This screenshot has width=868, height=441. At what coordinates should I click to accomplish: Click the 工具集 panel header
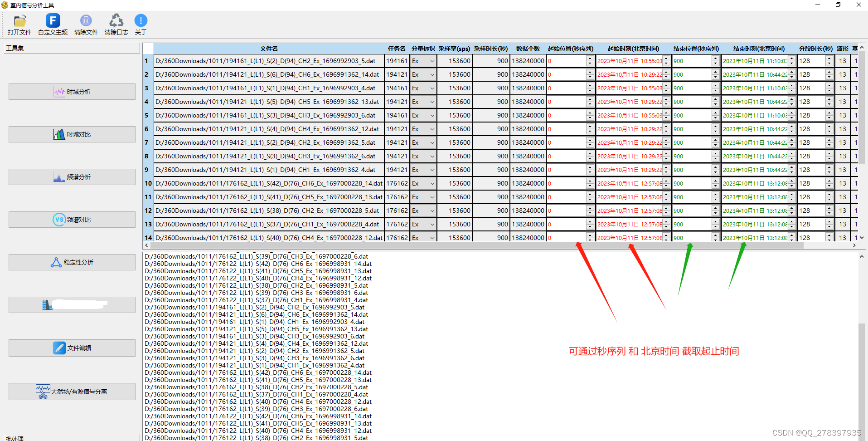click(x=14, y=48)
